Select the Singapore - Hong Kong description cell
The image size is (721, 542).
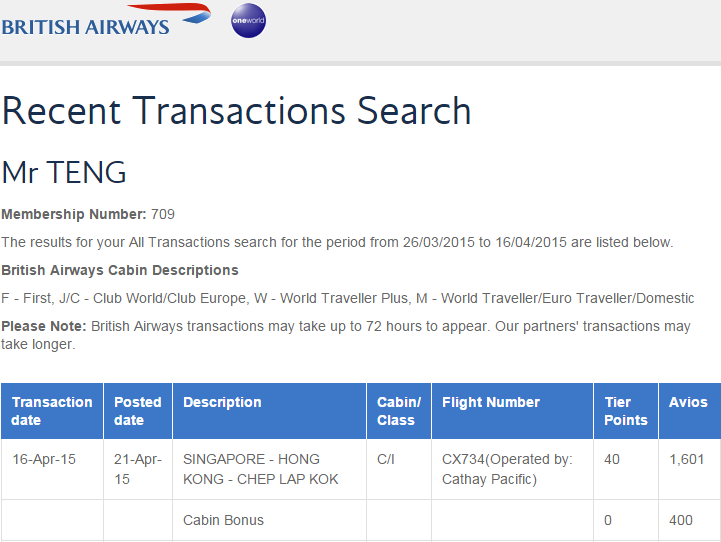(260, 469)
